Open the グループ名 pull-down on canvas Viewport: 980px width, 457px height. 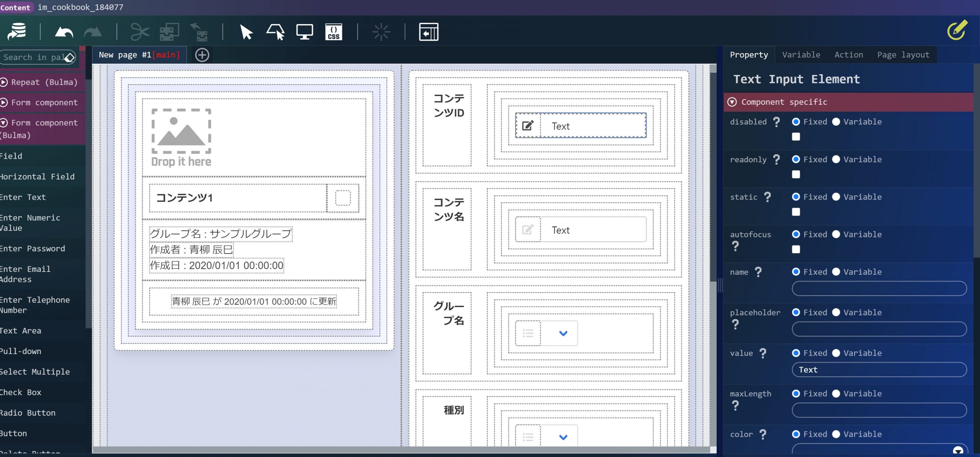pyautogui.click(x=546, y=333)
